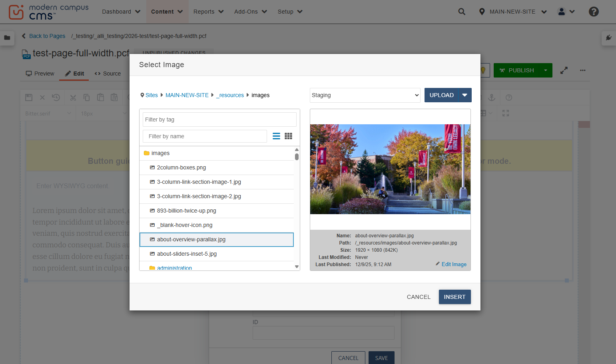Click the editor paste as text icon
The width and height of the screenshot is (616, 364).
coord(114,97)
